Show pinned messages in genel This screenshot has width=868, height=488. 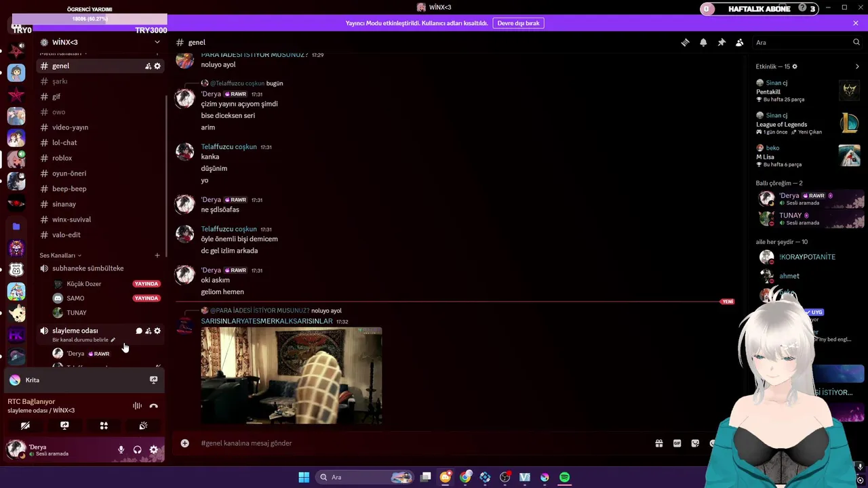pyautogui.click(x=722, y=42)
